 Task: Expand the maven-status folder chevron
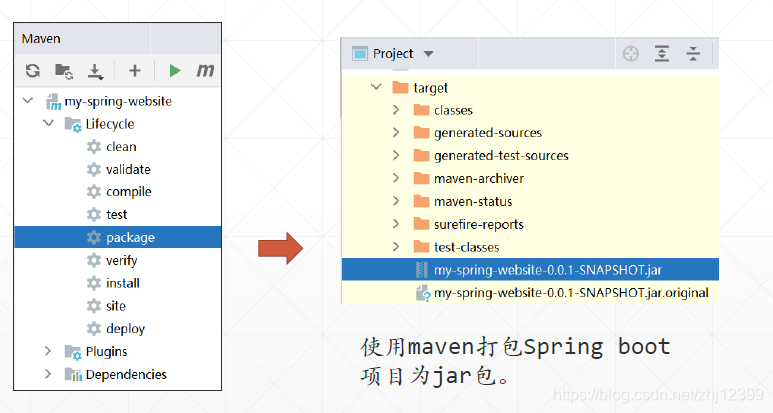click(396, 201)
